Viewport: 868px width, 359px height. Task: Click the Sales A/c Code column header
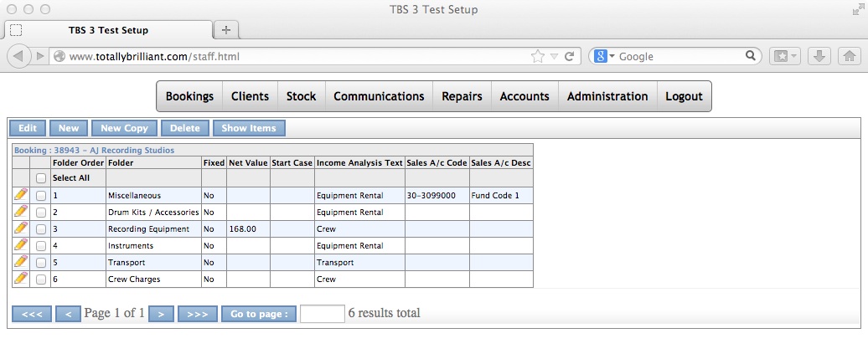point(437,162)
